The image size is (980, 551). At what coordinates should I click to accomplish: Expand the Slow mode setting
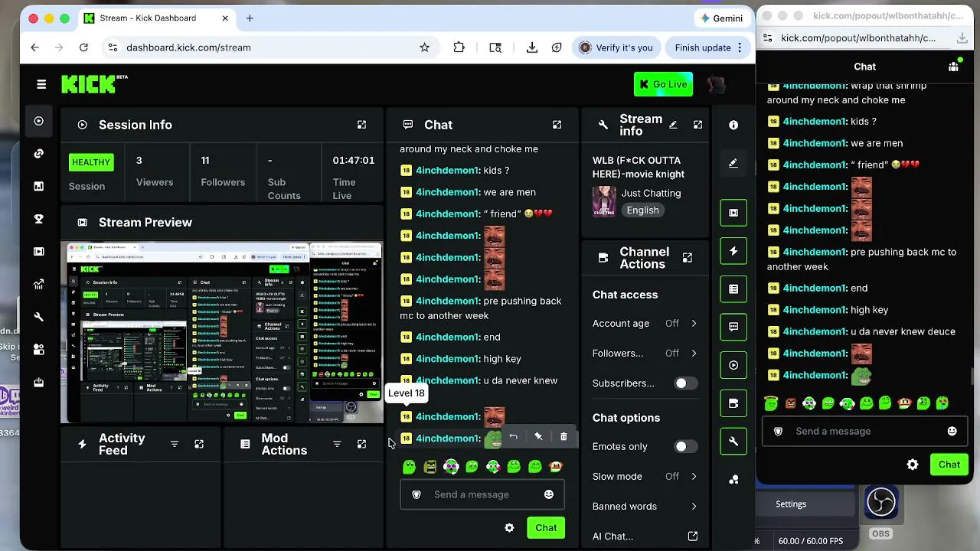[645, 476]
